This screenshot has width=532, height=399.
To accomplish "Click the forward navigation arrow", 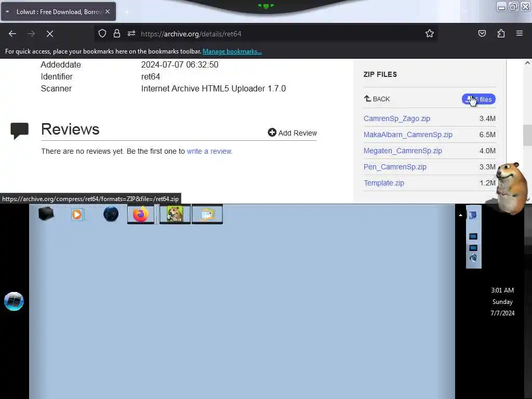I will (31, 34).
